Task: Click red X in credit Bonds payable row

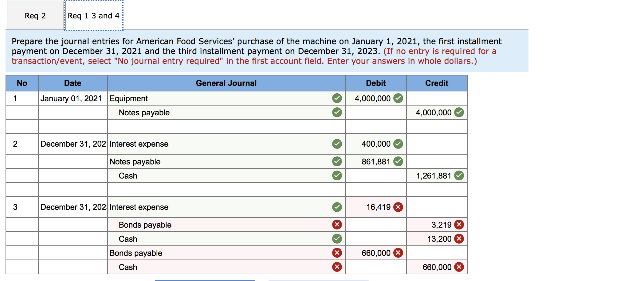Action: tap(337, 225)
